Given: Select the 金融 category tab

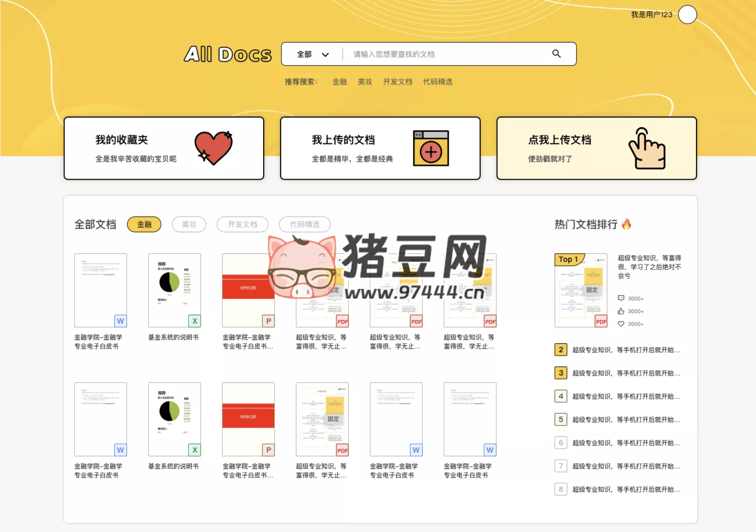Looking at the screenshot, I should tap(144, 224).
